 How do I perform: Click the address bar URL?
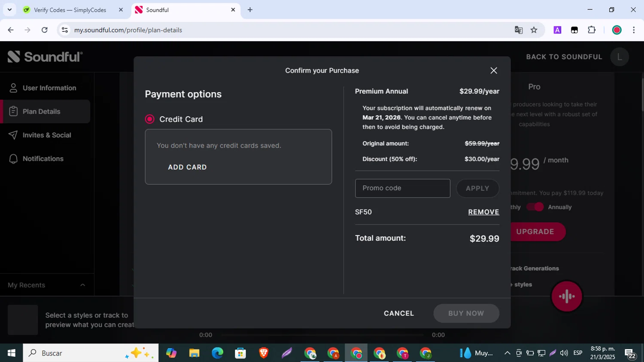(128, 30)
